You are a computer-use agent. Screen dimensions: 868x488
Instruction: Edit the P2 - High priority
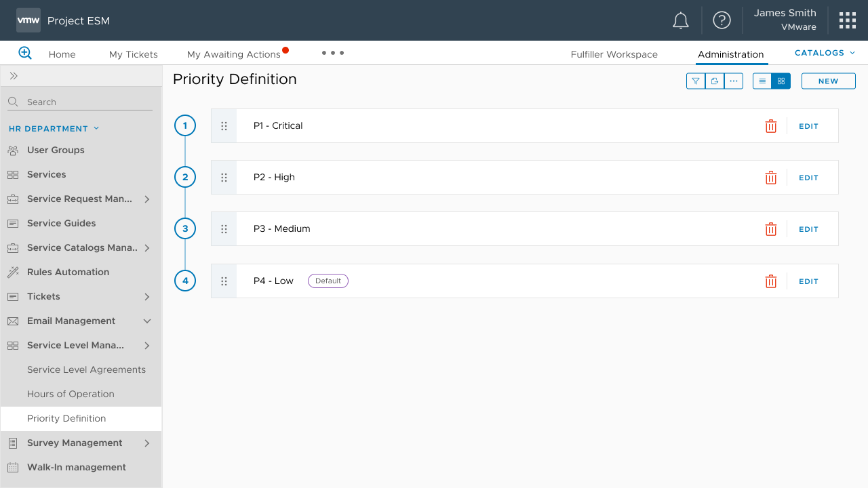click(808, 178)
